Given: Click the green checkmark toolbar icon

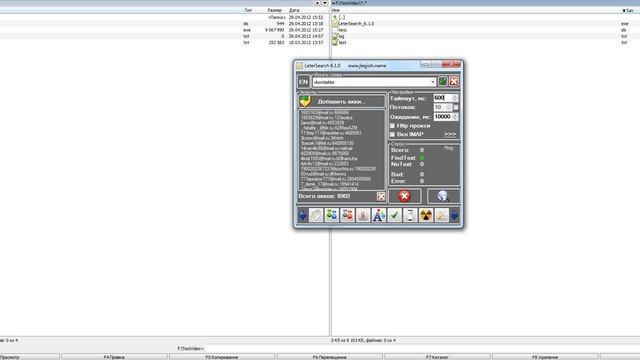Looking at the screenshot, I should point(394,215).
